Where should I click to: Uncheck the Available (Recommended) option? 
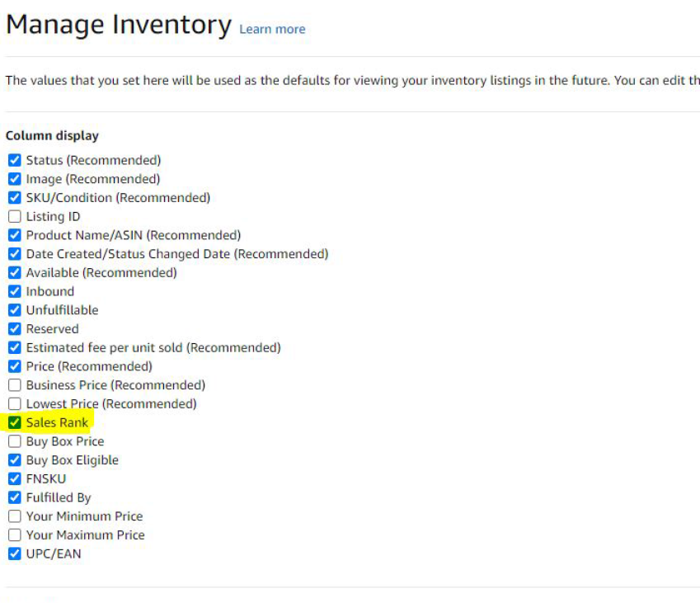tap(14, 272)
